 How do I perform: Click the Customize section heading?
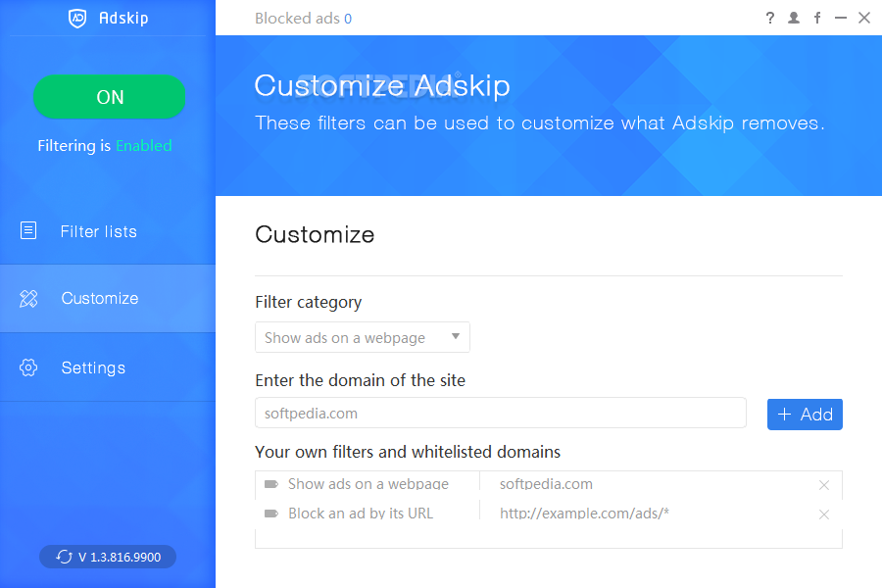315,234
